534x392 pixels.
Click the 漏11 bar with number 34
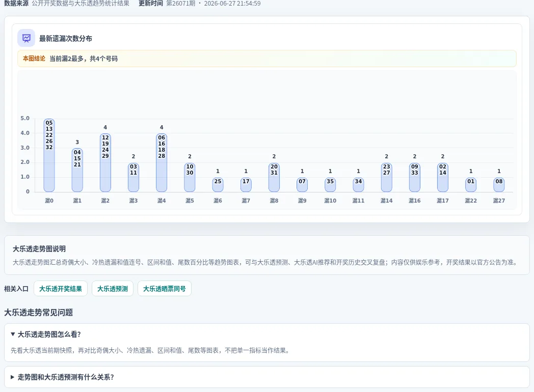[x=358, y=185]
